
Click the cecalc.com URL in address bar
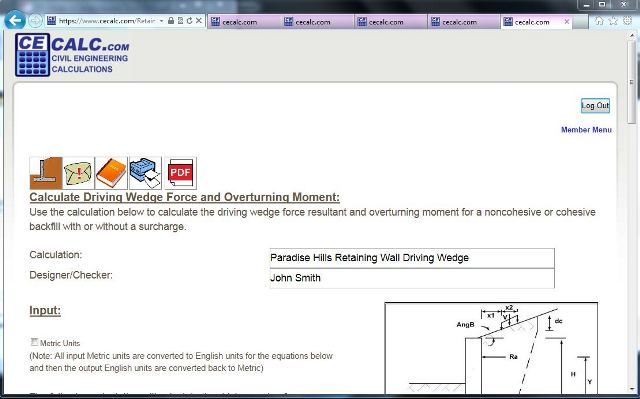point(107,21)
